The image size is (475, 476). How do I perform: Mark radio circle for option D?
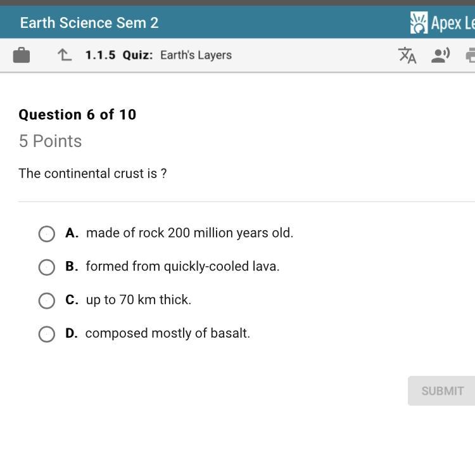tap(47, 334)
